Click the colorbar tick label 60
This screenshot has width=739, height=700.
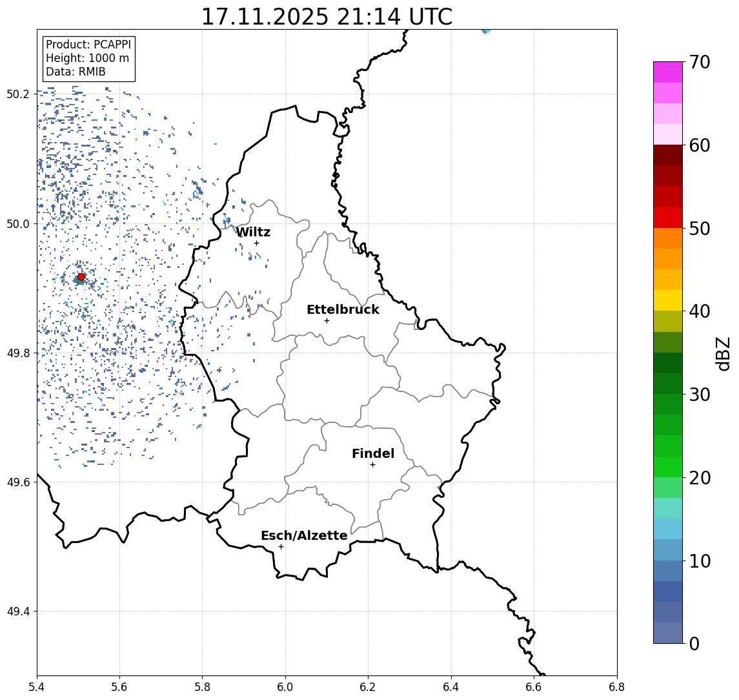click(x=700, y=146)
